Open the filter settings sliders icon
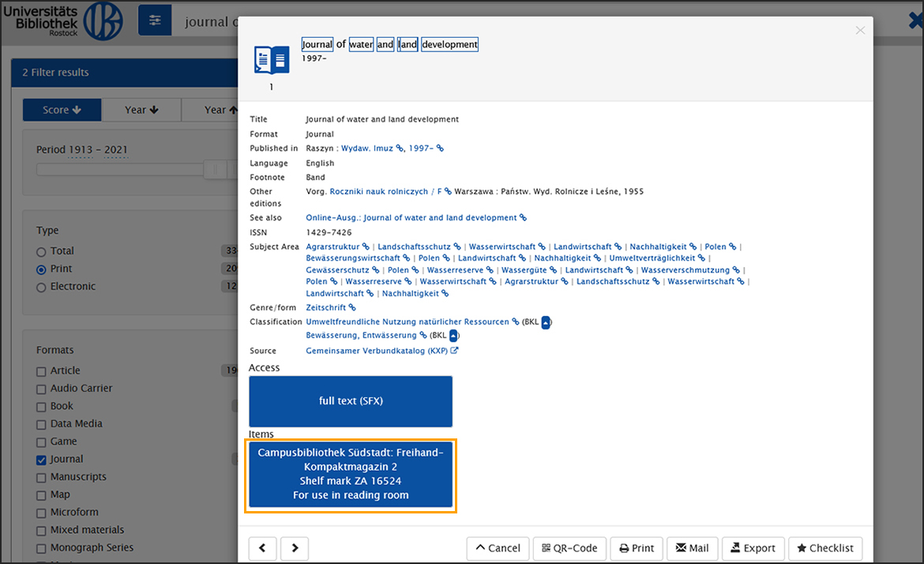 coord(155,21)
